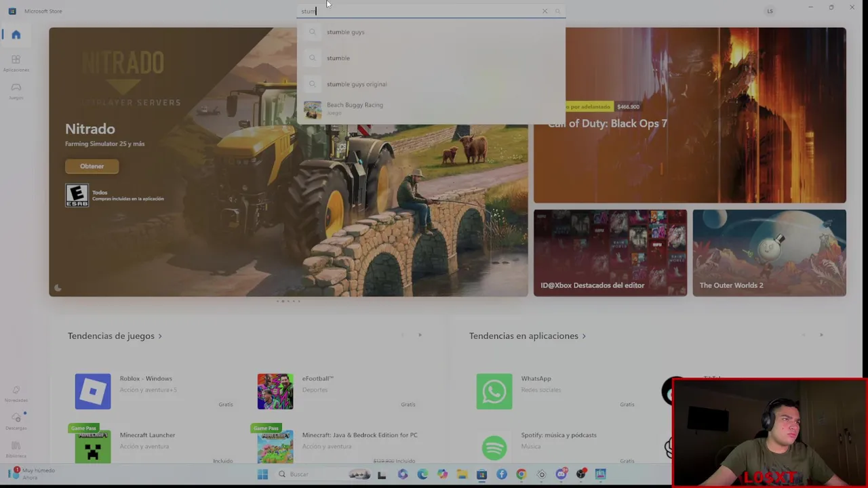Screen dimensions: 868x488
Task: Go to next page of trending games
Action: [x=420, y=335]
